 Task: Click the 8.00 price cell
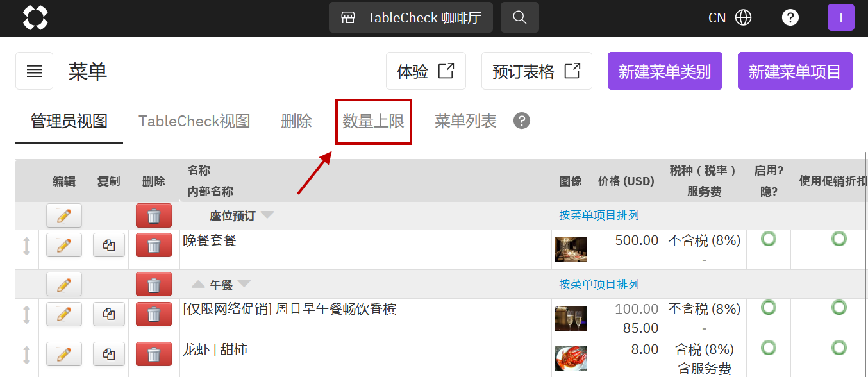point(645,349)
